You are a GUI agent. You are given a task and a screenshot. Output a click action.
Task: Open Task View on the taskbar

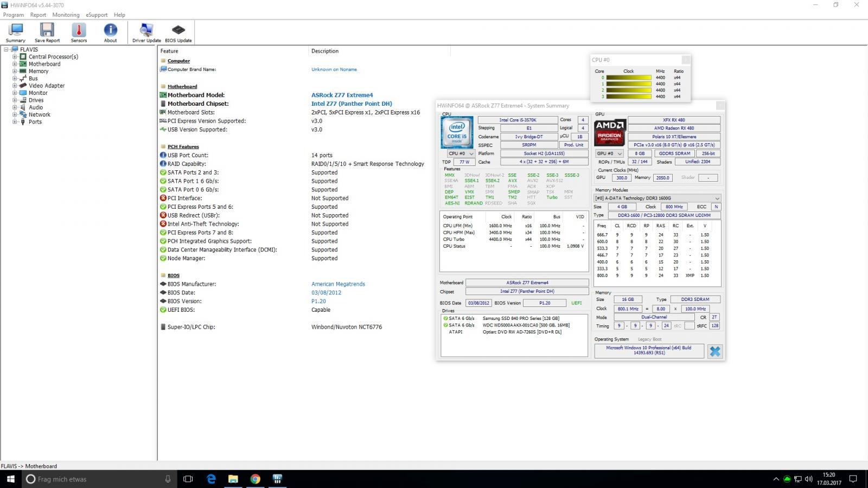pyautogui.click(x=188, y=479)
